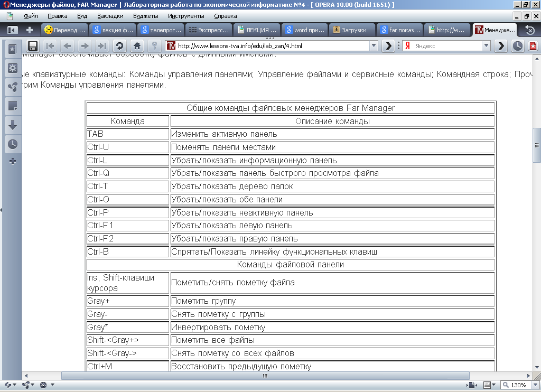Viewport: 541px width, 392px height.
Task: Open the address bar history dropdown
Action: (x=374, y=46)
